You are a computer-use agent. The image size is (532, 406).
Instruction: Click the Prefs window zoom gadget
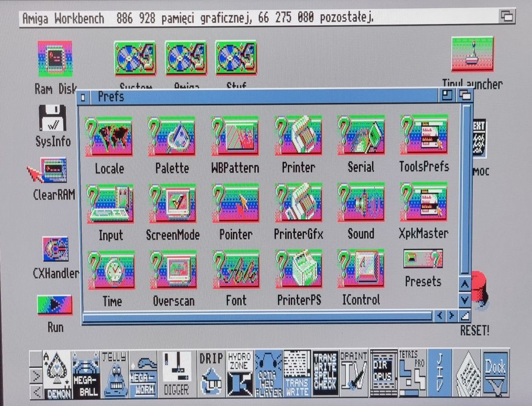(447, 96)
